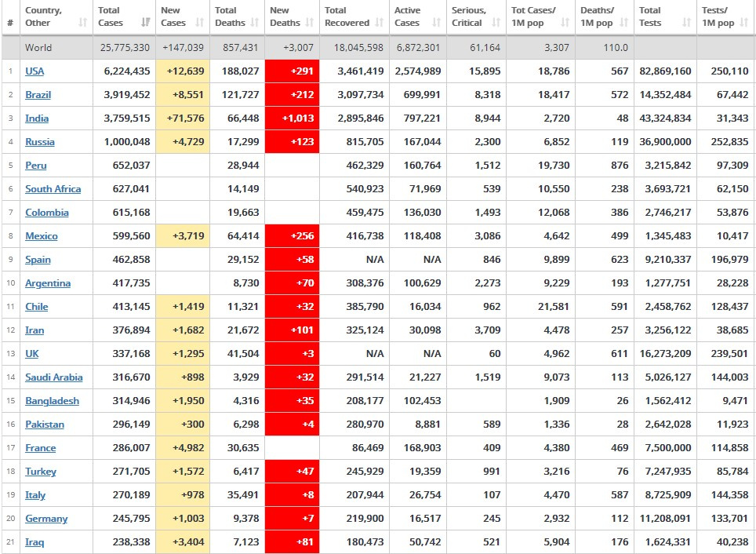Click World total recovered 18,045,598
756x554 pixels.
358,48
